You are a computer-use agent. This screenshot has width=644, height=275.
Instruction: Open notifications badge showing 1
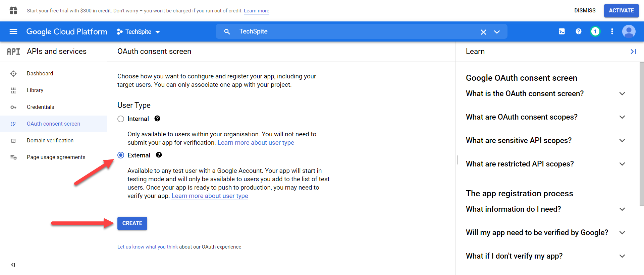click(595, 31)
